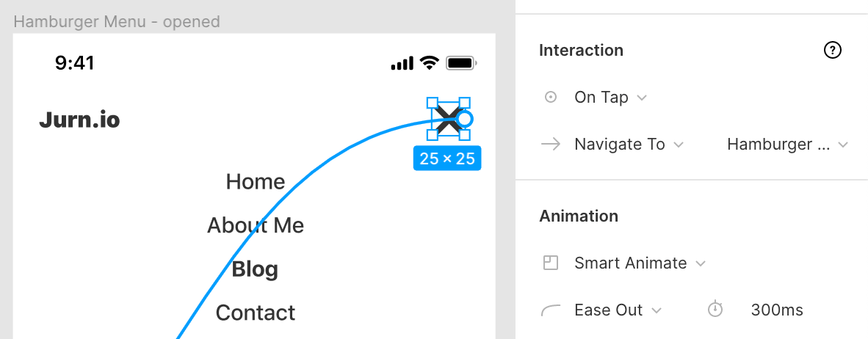Click the Smart Animate frame icon
This screenshot has height=339, width=868.
coord(551,263)
